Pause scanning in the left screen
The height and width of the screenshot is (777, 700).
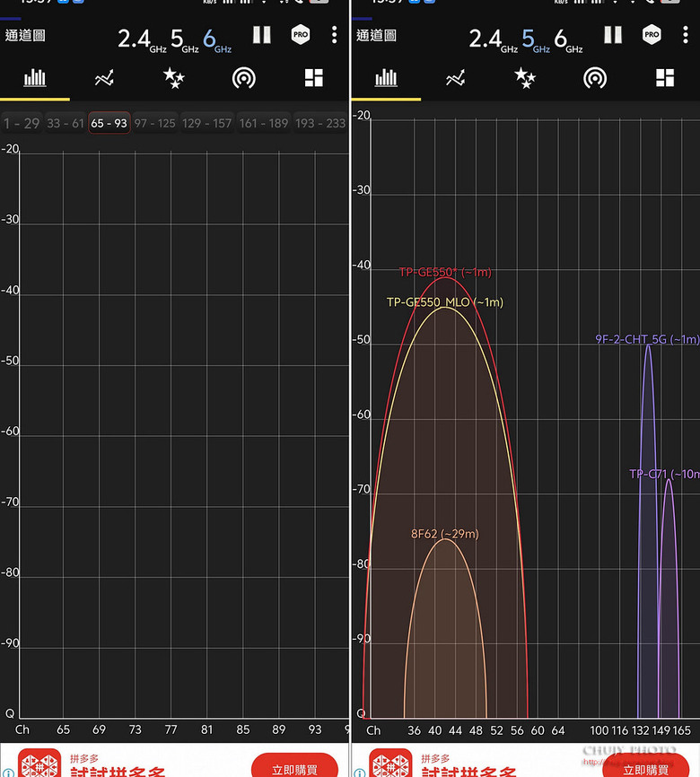click(x=262, y=35)
